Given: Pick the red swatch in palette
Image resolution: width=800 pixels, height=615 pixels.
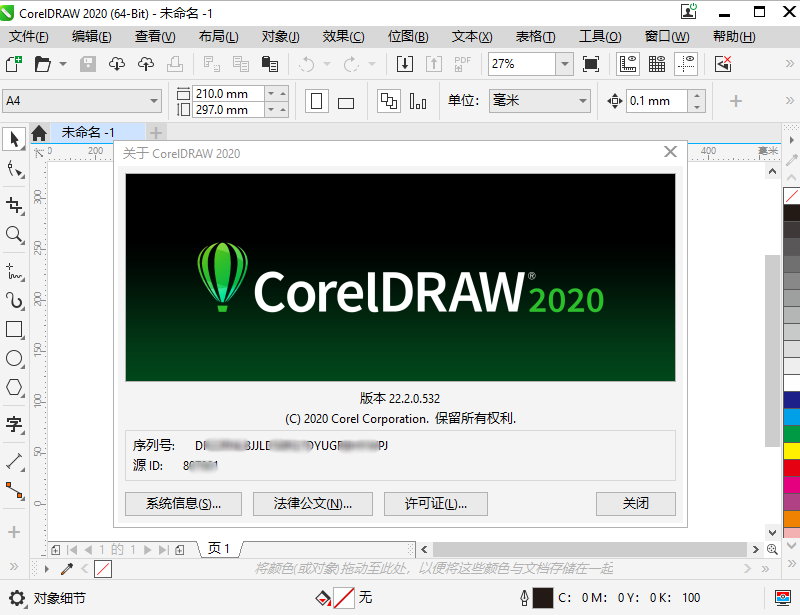Looking at the screenshot, I should click(x=792, y=468).
